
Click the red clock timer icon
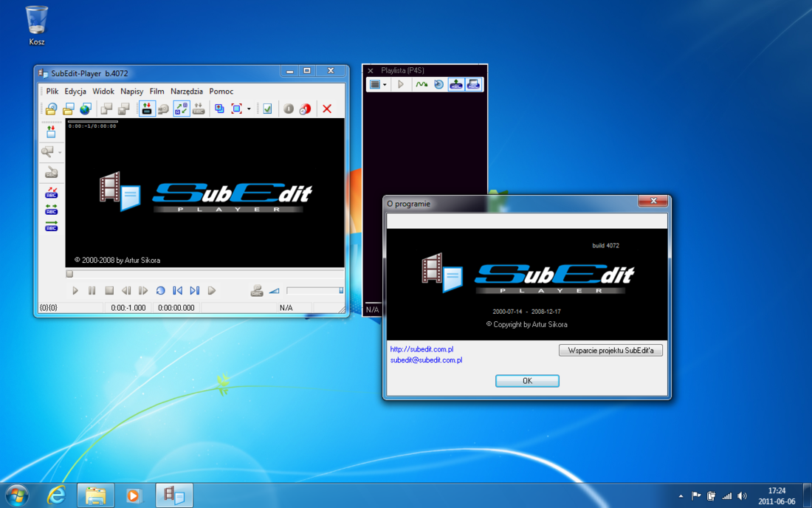point(306,109)
